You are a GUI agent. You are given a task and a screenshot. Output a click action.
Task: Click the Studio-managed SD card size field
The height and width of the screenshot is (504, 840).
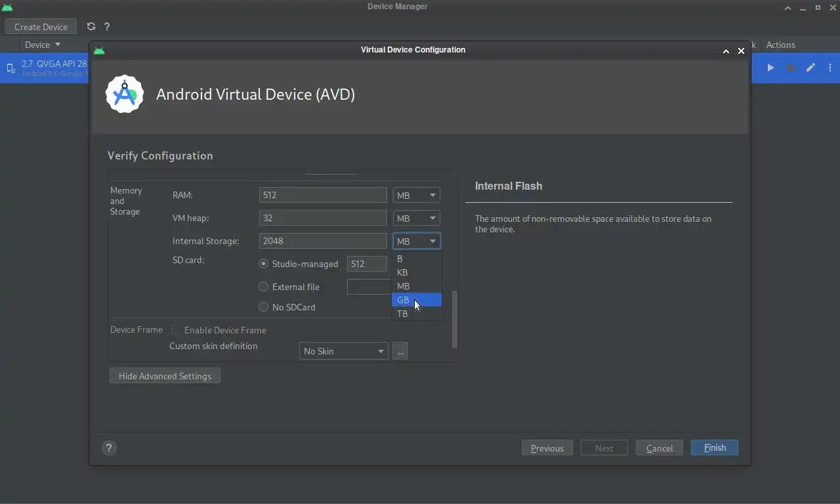(x=367, y=264)
